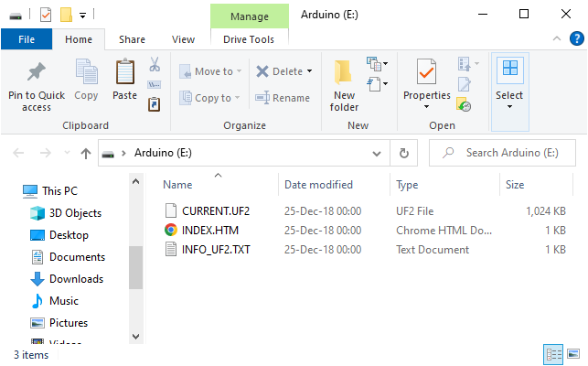This screenshot has width=588, height=366.
Task: Click the New folder icon in title bar
Action: 66,15
